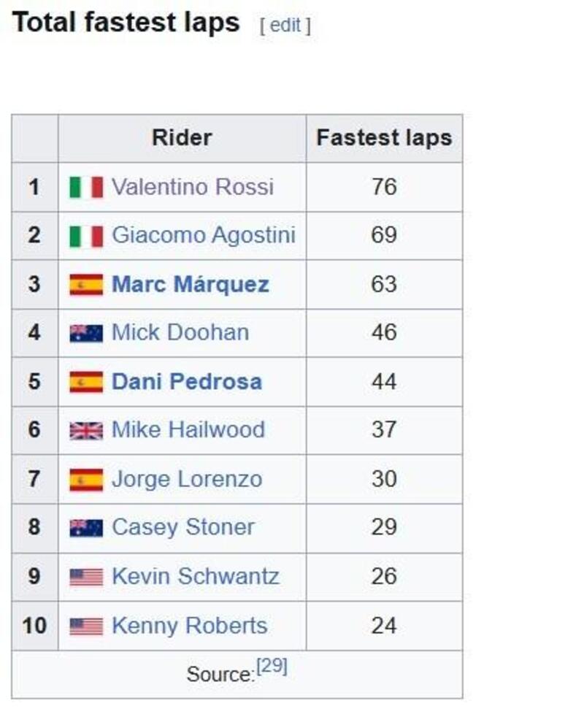Visit the Mike Hailwood article

point(188,430)
